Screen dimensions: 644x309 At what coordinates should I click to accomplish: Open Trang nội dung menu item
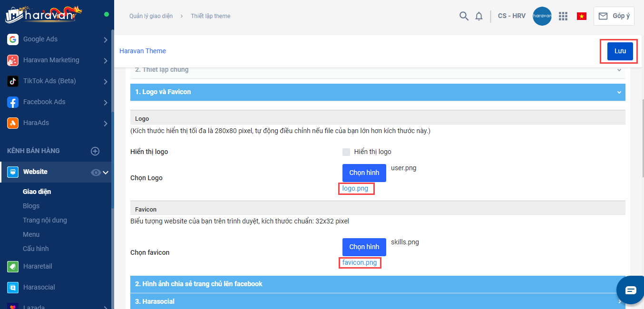pos(45,220)
